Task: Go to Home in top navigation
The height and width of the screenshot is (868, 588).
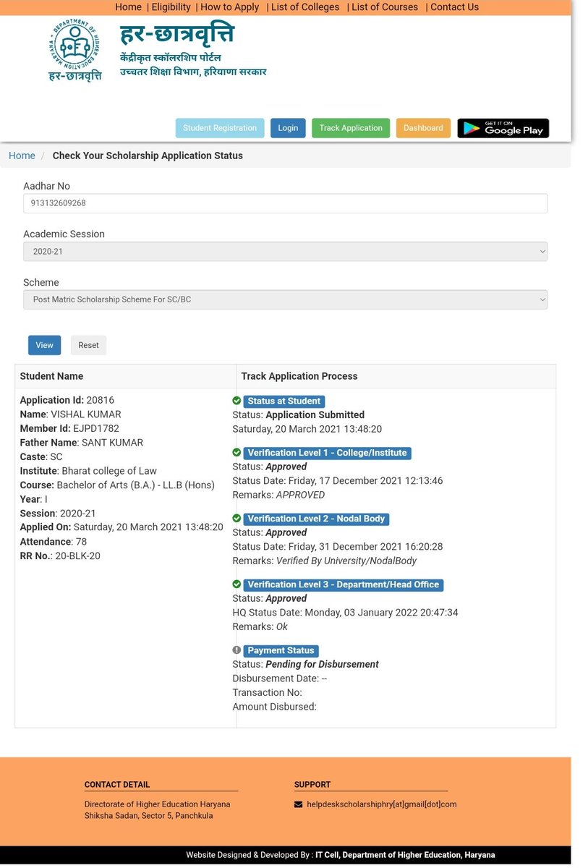Action: pyautogui.click(x=129, y=7)
